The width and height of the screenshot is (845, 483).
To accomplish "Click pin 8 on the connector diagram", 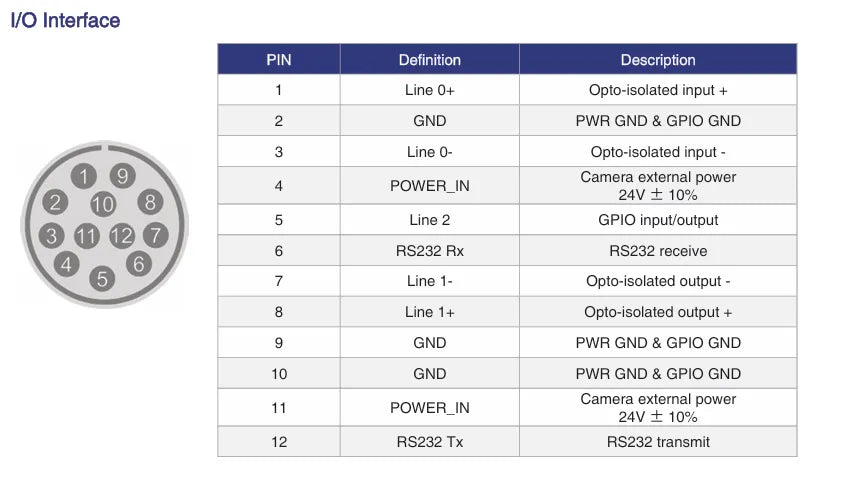I will pos(149,202).
